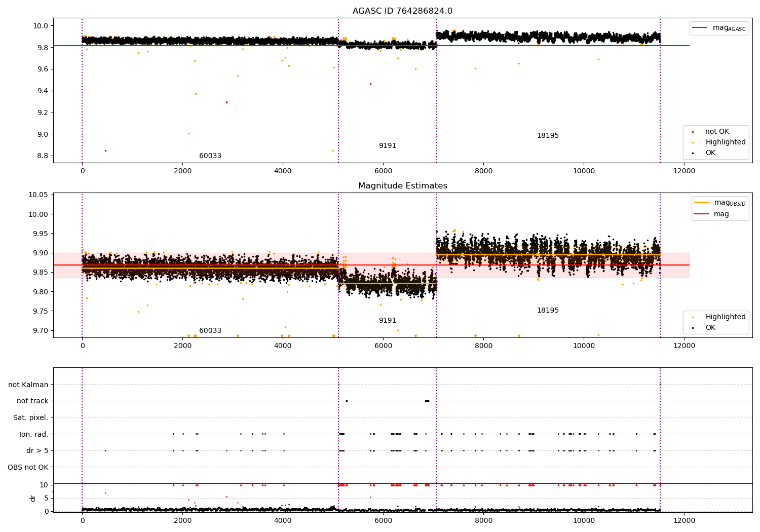Click the "Magnitude Estimates" title
This screenshot has width=760, height=532.
pyautogui.click(x=402, y=186)
